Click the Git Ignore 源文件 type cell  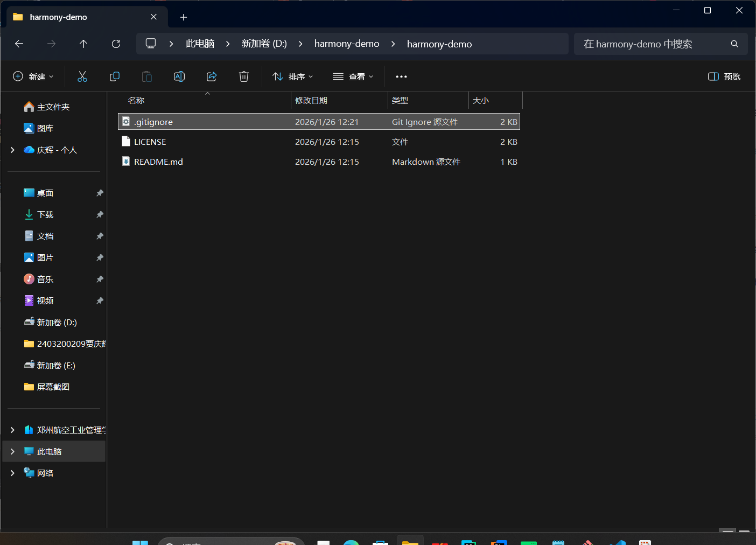click(x=425, y=122)
